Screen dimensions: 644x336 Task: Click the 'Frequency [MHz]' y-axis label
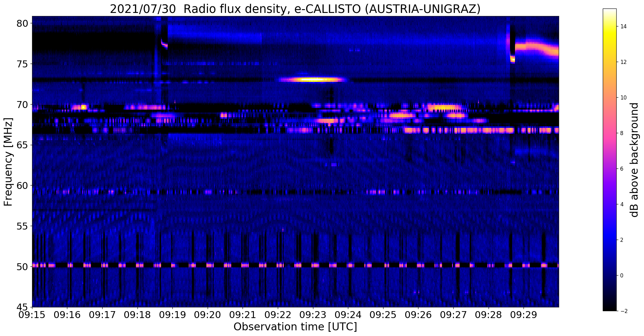[x=8, y=162]
